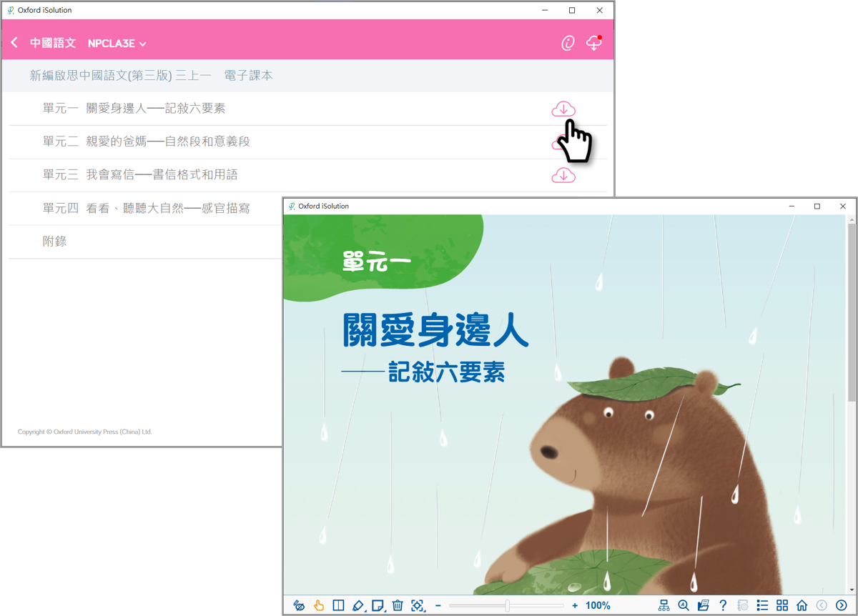Select the header 新編啟思中國語文(第三版) 三上一 電子課本
The width and height of the screenshot is (858, 616).
151,76
